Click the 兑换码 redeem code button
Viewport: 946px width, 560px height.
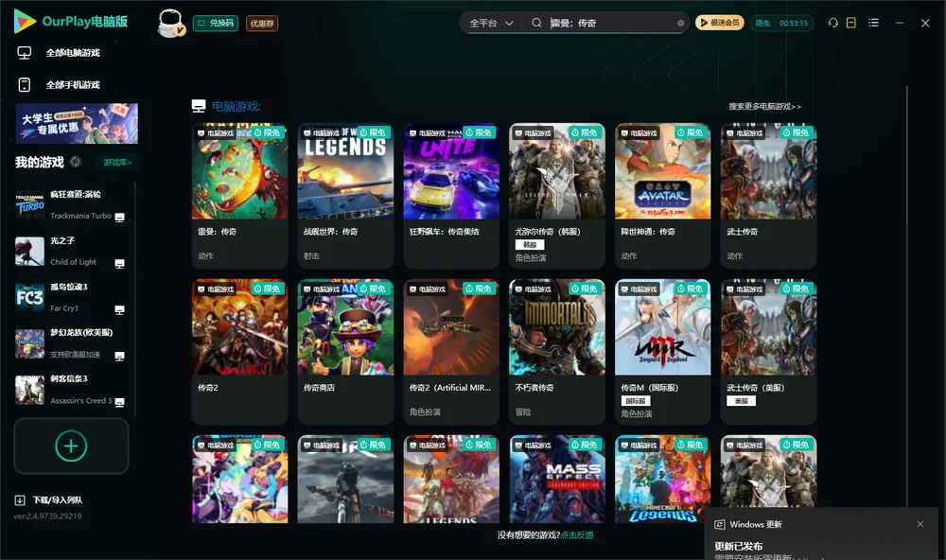coord(216,23)
